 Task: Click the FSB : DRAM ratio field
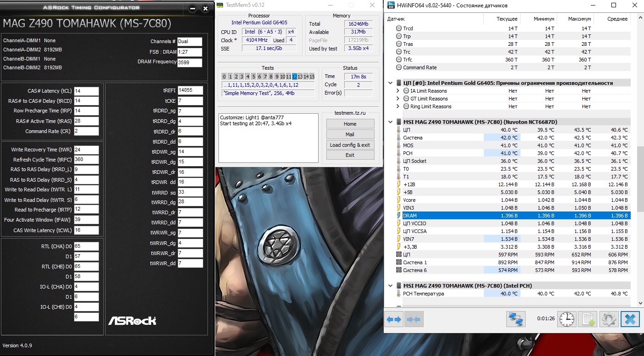pyautogui.click(x=190, y=52)
